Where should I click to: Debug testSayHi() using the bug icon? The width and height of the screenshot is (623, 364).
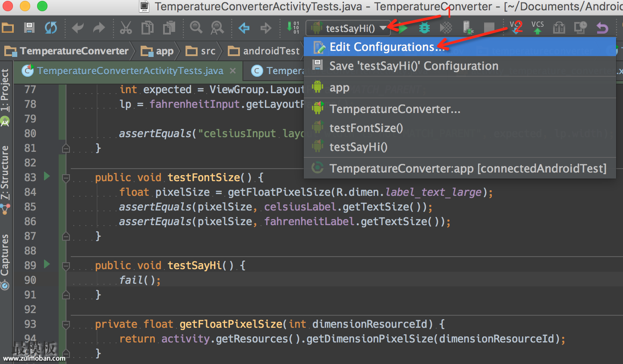point(425,28)
